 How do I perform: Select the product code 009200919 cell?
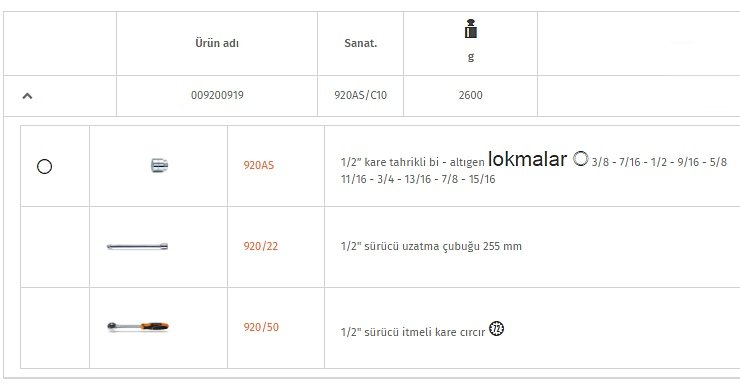click(217, 95)
